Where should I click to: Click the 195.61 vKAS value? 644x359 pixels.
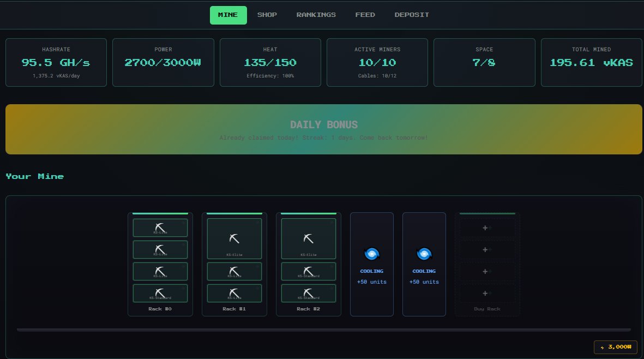(592, 62)
